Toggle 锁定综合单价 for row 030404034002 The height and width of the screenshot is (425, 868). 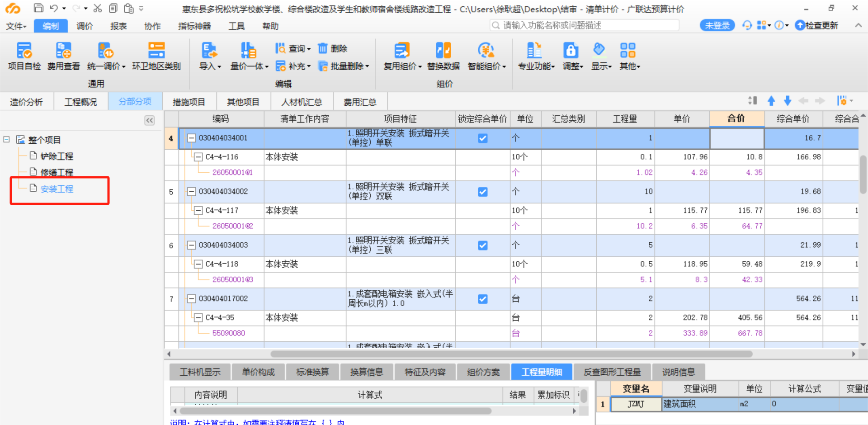coord(483,192)
